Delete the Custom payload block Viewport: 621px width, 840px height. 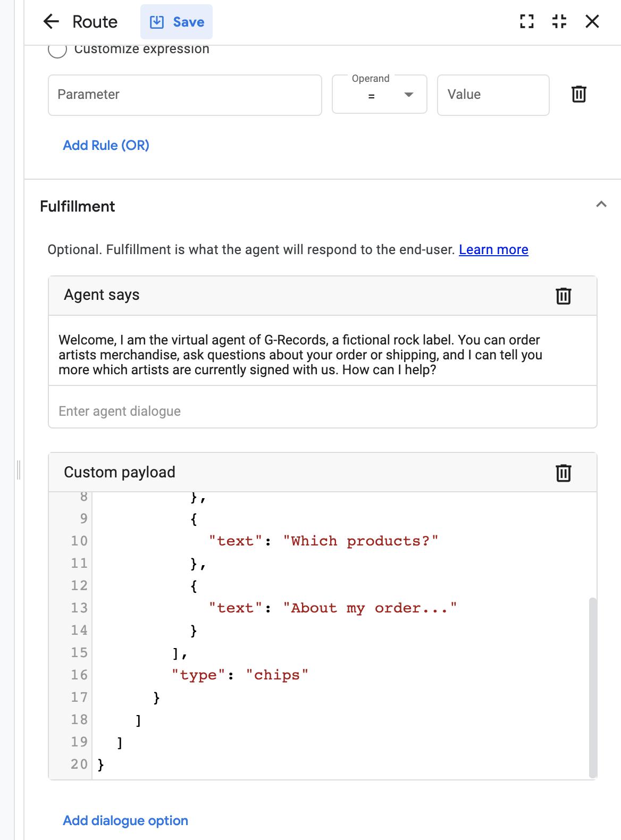tap(563, 473)
